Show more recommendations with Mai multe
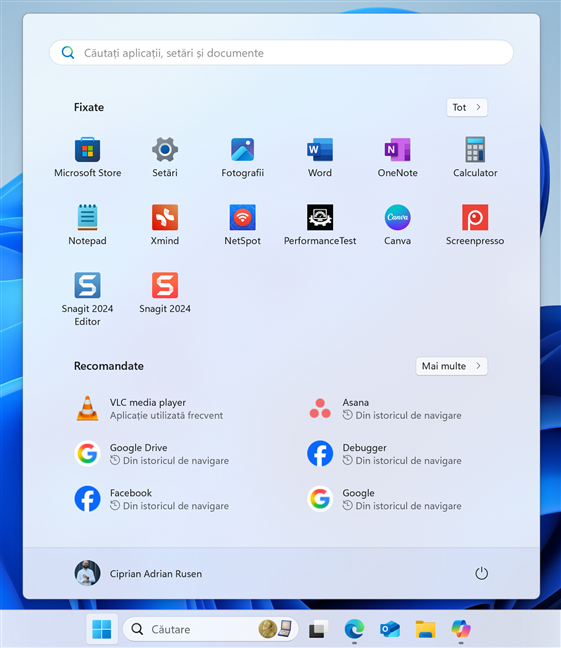Image resolution: width=561 pixels, height=648 pixels. click(451, 366)
